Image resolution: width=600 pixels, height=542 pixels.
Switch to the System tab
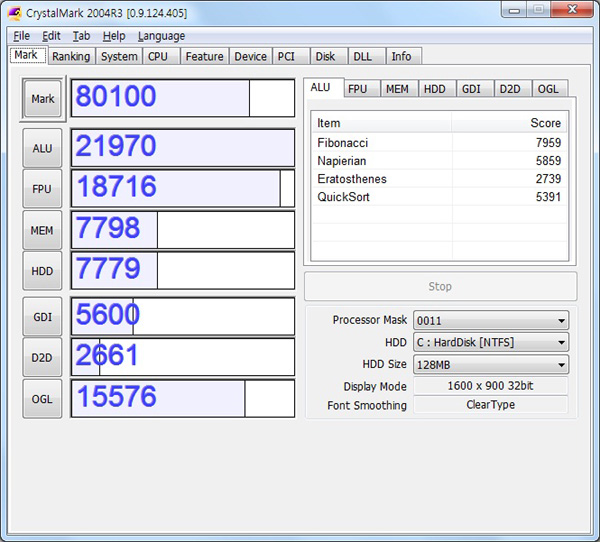click(x=119, y=56)
